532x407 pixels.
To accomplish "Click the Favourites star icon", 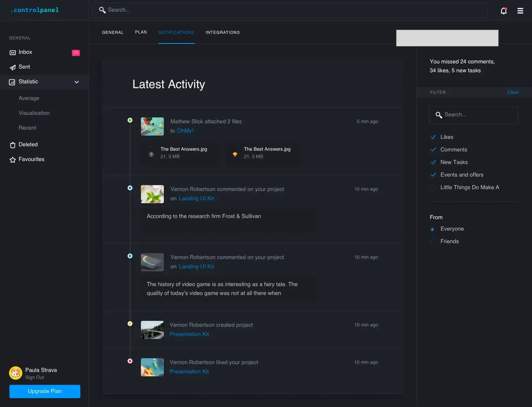I will (x=13, y=160).
